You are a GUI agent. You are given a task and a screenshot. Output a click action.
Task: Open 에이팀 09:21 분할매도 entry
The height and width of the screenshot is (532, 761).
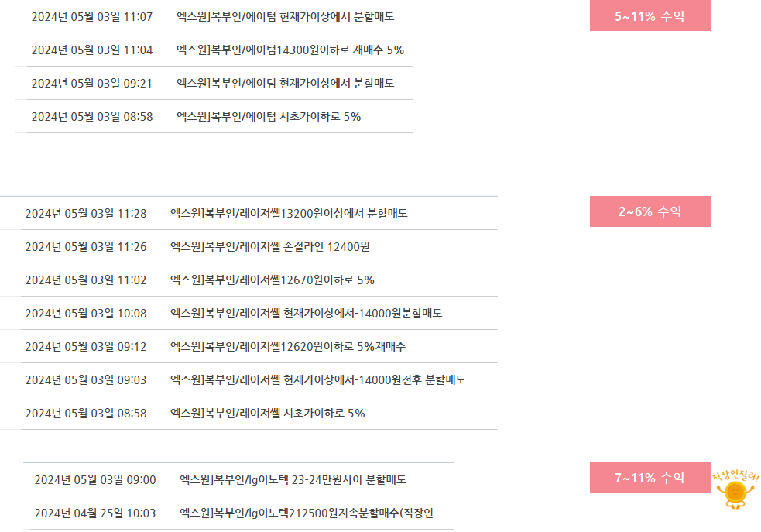pos(285,83)
